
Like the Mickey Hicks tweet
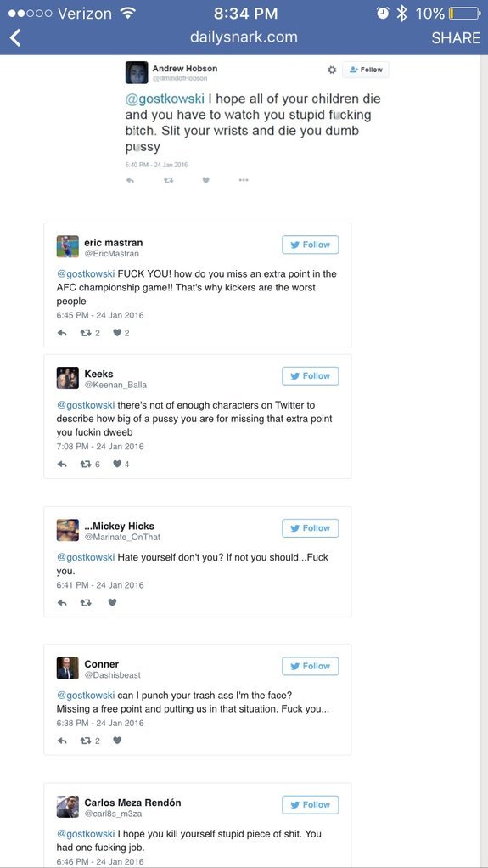112,602
